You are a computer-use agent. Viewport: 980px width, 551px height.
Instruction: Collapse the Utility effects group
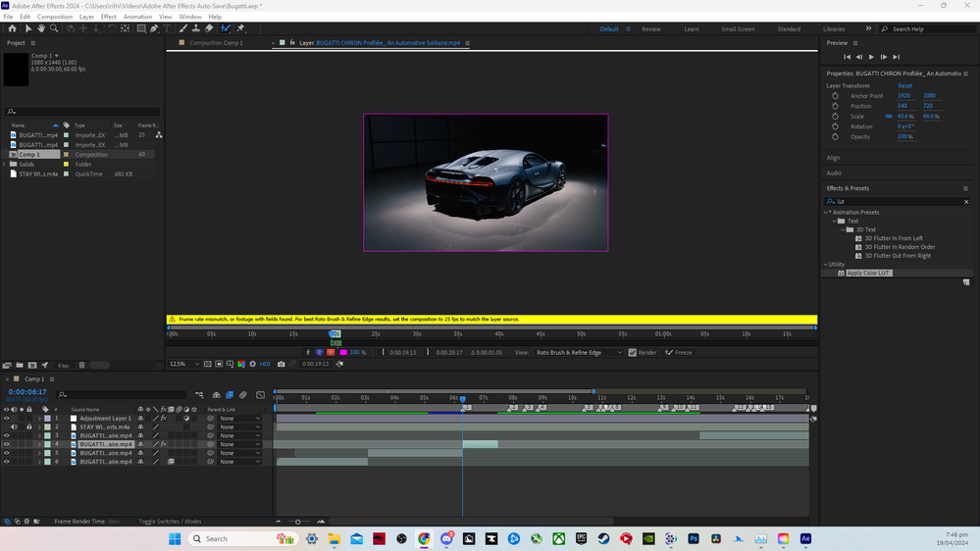coord(826,265)
